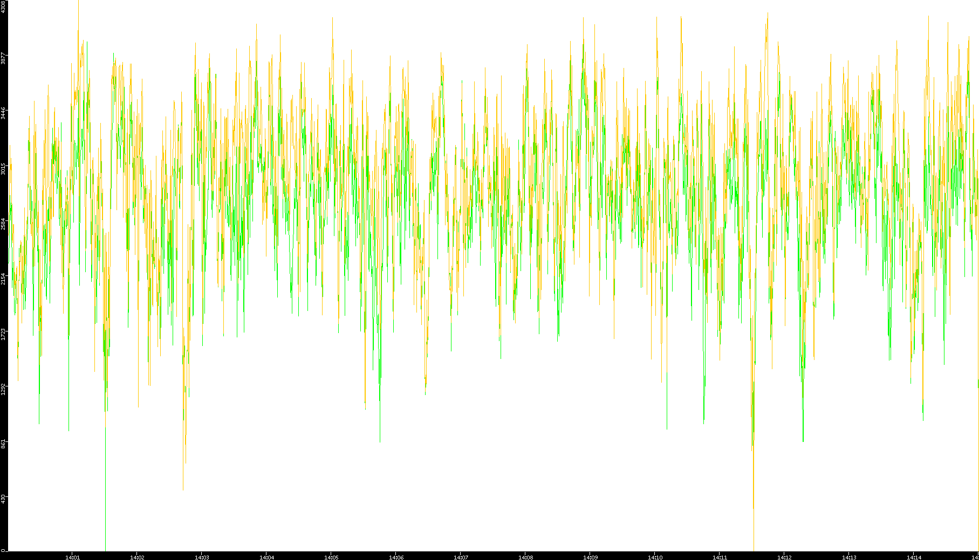Click the 14:01 time axis label
The width and height of the screenshot is (979, 560).
point(72,557)
